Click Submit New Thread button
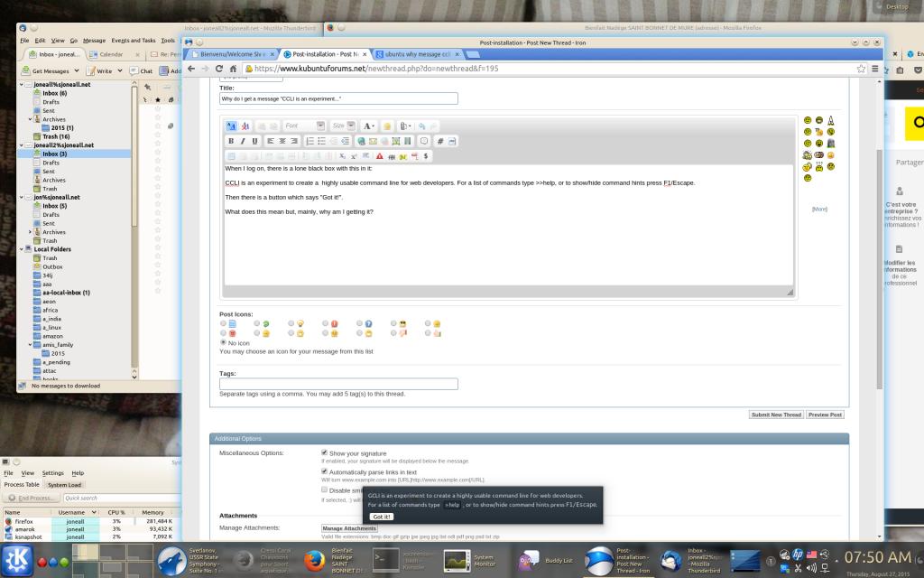Screen dimensions: 924x578 tap(776, 415)
